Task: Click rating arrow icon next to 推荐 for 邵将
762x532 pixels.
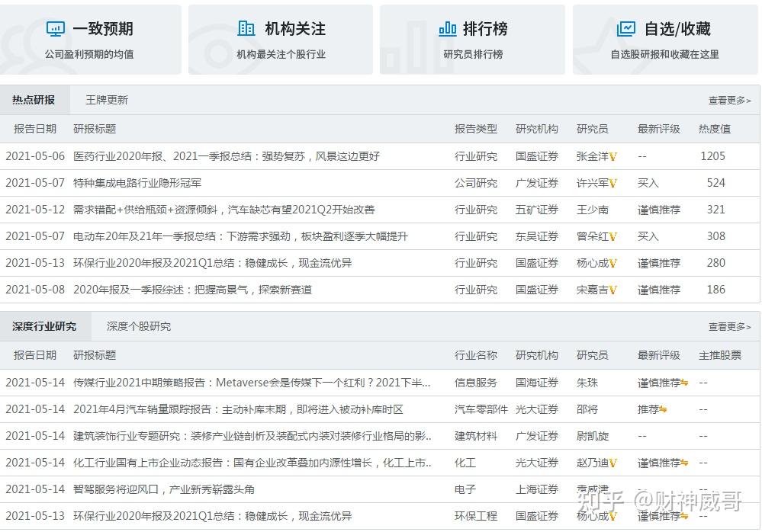Action: 663,410
